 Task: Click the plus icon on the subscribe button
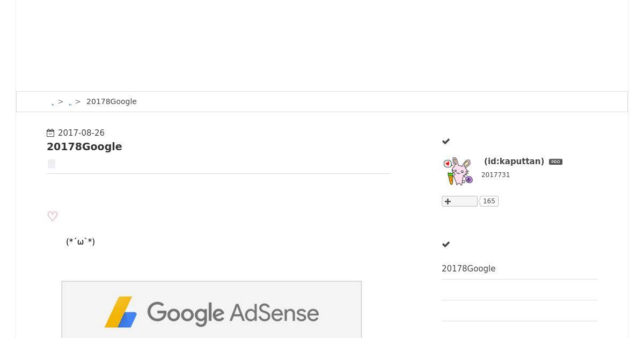448,201
